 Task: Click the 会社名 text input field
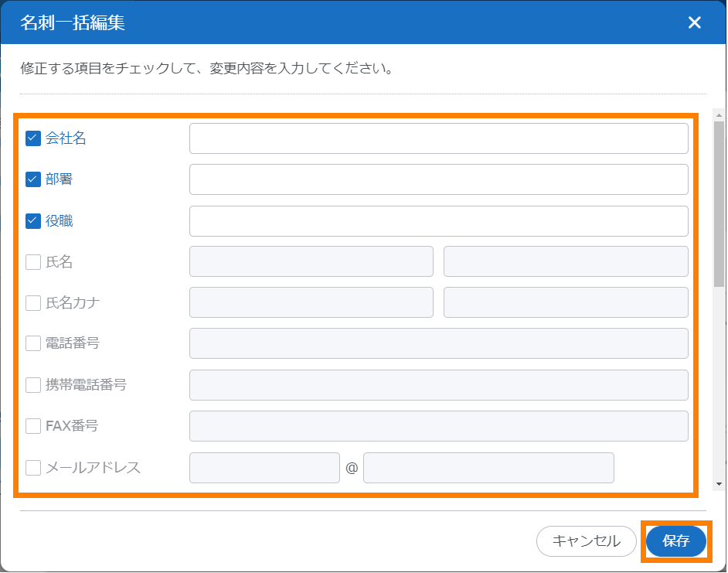click(438, 138)
